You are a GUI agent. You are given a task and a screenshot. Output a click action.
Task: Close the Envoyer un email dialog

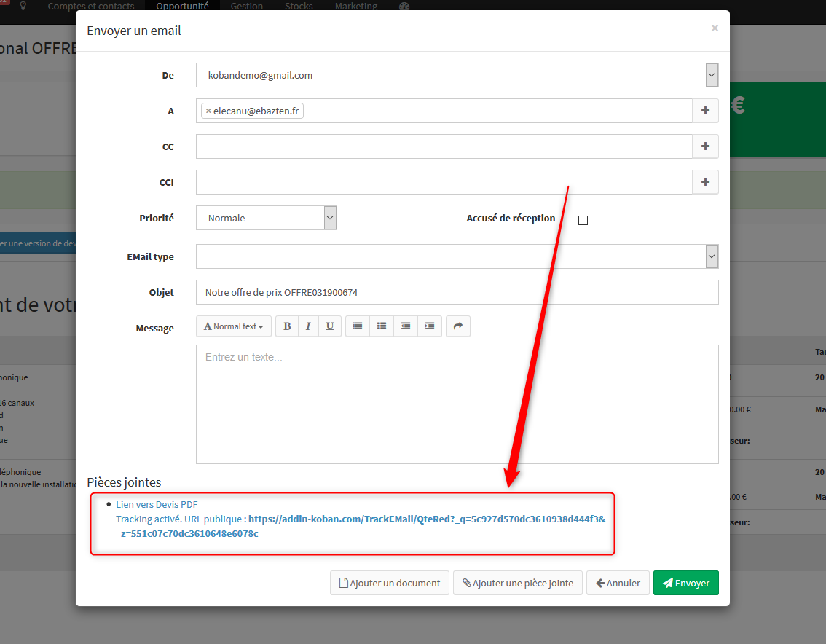coord(715,28)
